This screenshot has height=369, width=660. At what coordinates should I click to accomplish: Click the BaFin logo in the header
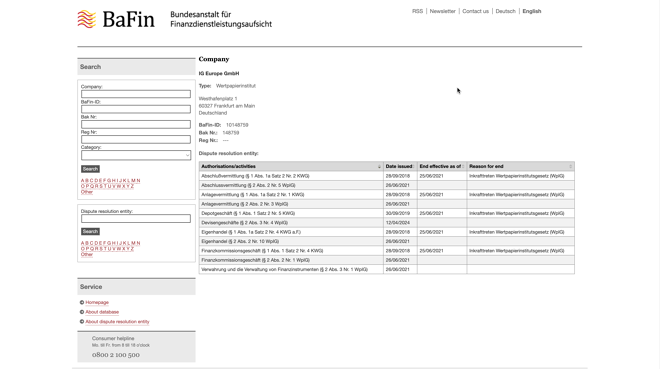point(116,19)
